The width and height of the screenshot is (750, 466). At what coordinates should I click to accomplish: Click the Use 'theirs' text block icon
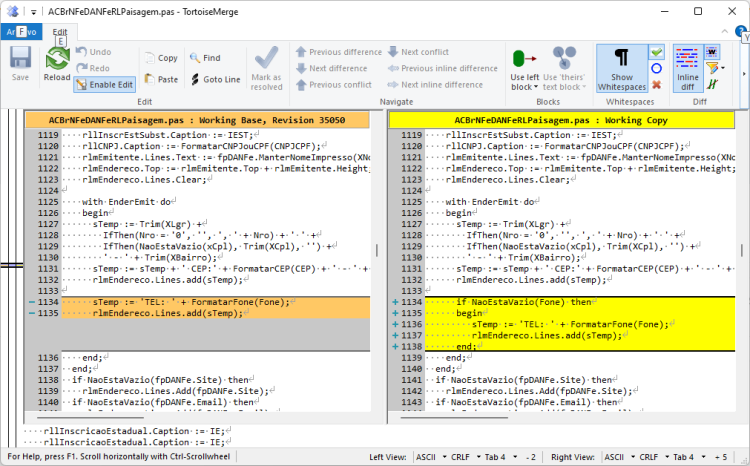(x=564, y=58)
